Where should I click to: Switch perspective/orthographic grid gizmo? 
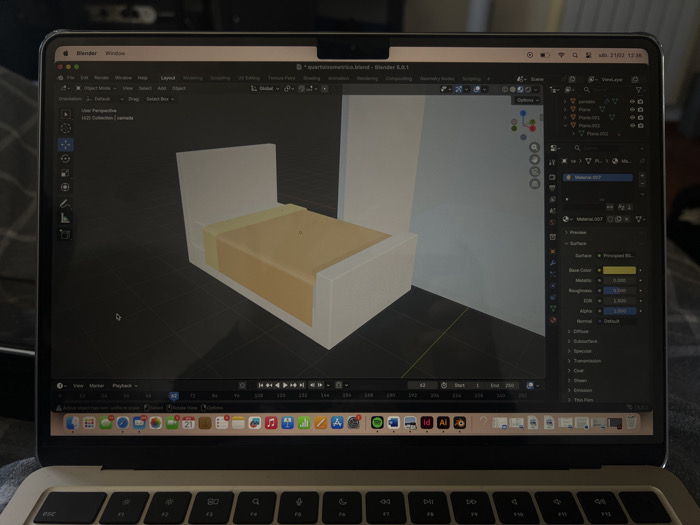pos(534,183)
